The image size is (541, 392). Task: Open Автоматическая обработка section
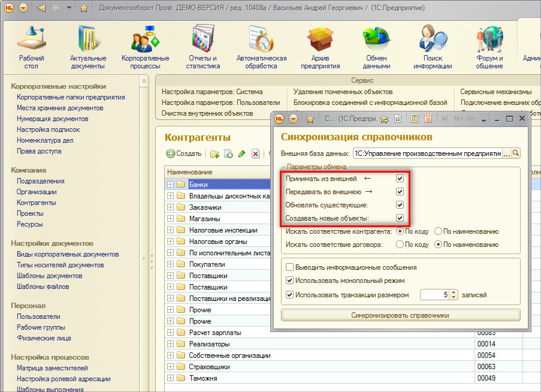[262, 47]
